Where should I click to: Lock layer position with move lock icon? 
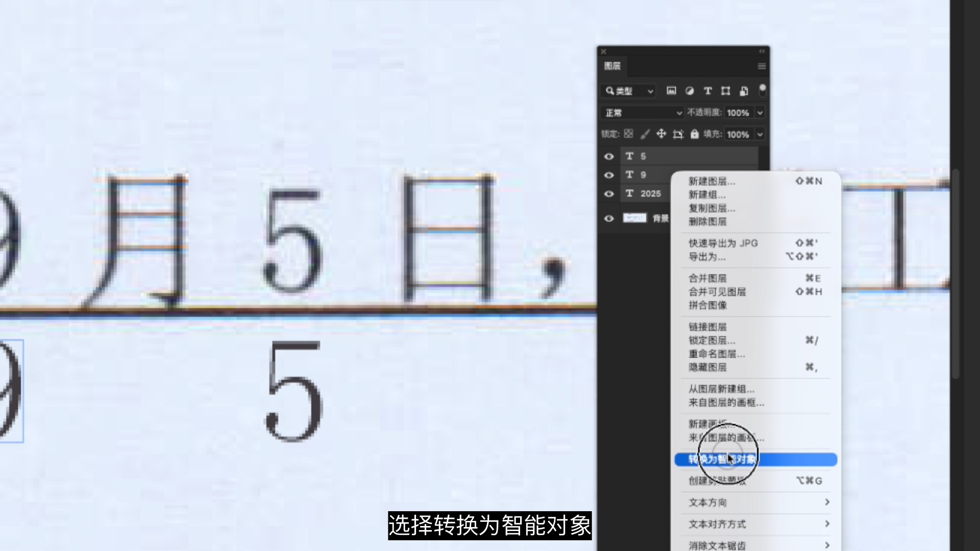coord(661,134)
